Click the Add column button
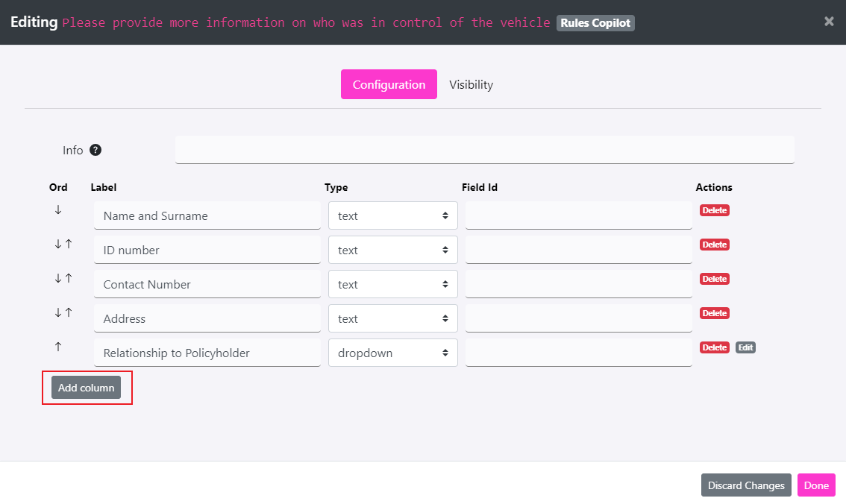 [87, 388]
